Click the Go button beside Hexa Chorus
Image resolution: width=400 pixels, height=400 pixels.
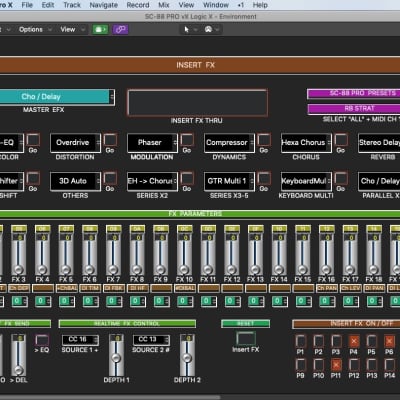click(341, 140)
